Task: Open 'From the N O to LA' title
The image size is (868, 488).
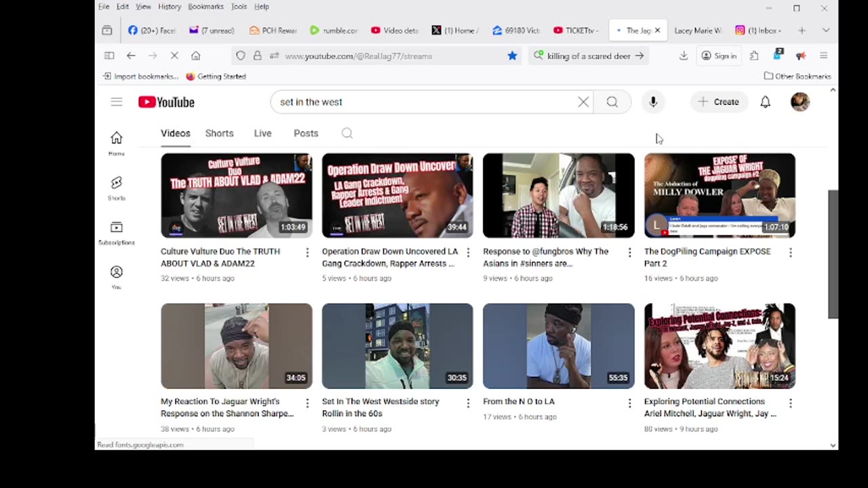Action: tap(519, 401)
